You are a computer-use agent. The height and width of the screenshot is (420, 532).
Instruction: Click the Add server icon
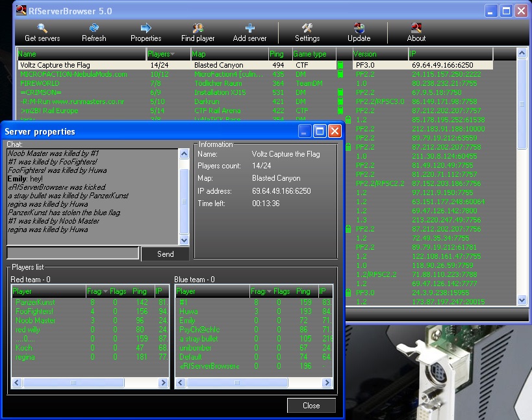pyautogui.click(x=249, y=28)
